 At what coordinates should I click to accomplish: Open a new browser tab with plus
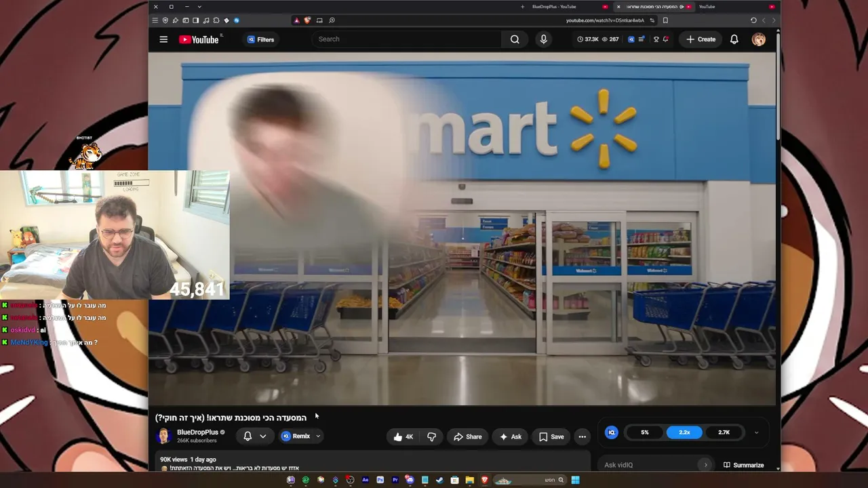pos(522,7)
